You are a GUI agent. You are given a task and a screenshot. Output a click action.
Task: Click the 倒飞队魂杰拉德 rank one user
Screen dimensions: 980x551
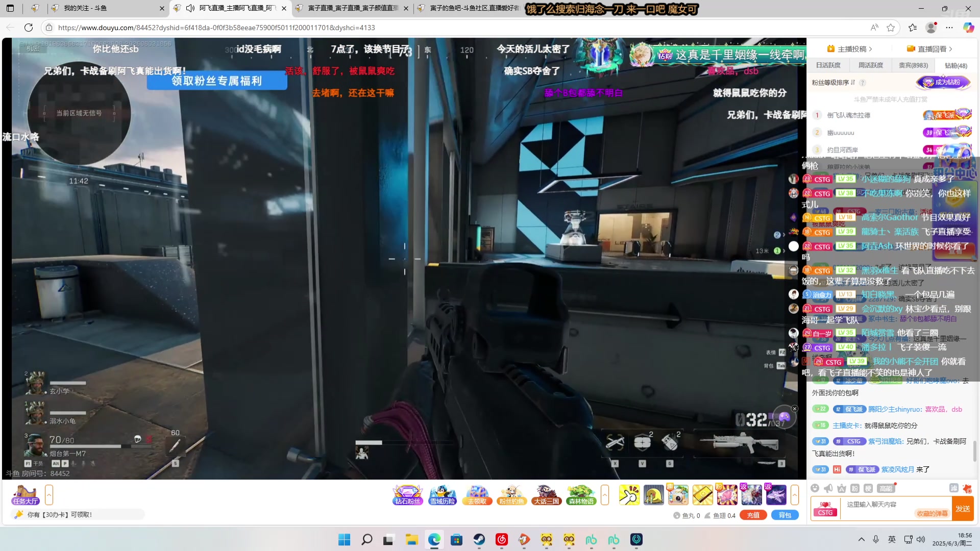click(x=849, y=115)
